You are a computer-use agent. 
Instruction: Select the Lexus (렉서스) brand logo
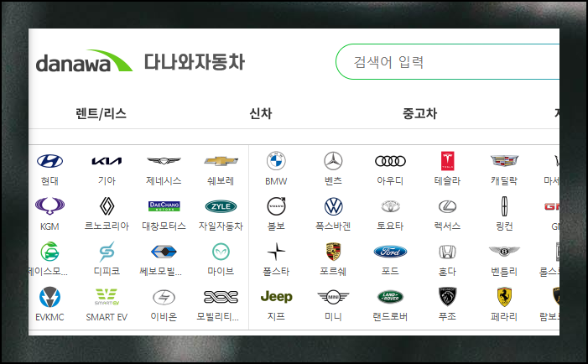(447, 206)
